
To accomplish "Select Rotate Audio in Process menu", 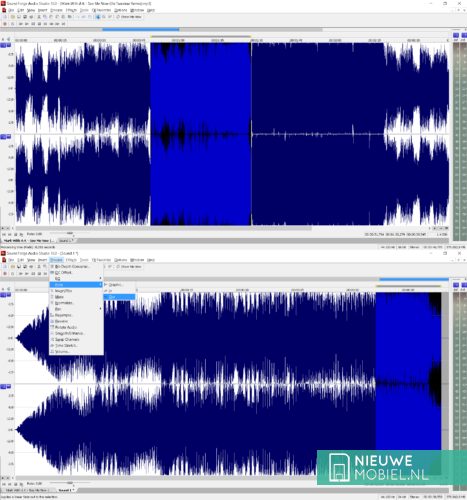I will pos(76,327).
